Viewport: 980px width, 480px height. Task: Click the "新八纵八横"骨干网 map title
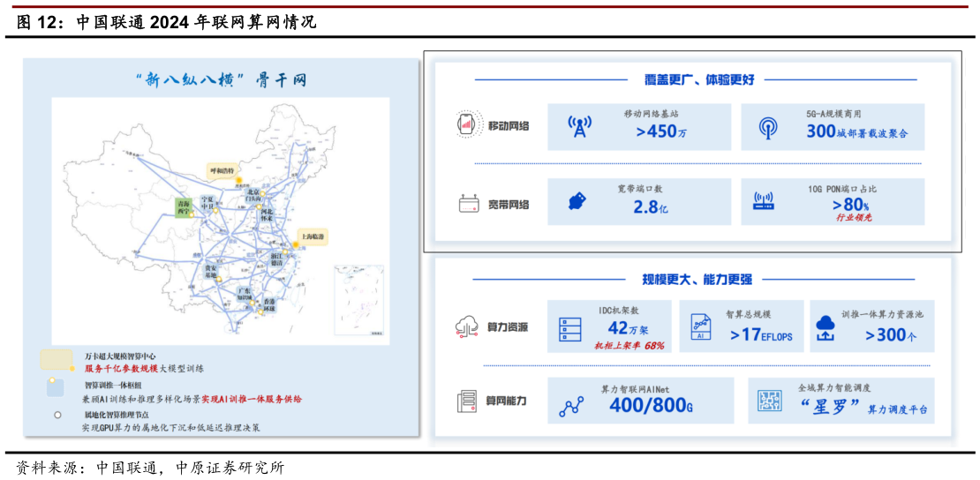(222, 80)
